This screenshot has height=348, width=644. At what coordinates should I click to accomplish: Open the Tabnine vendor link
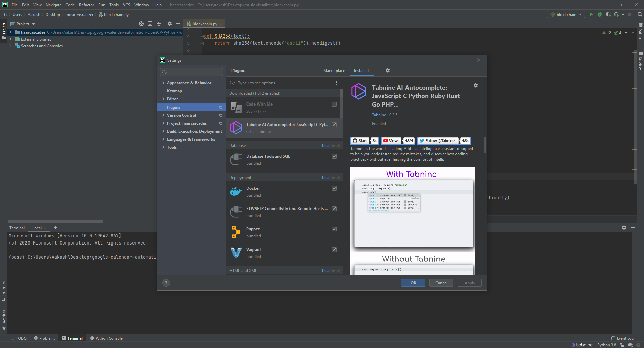[379, 115]
